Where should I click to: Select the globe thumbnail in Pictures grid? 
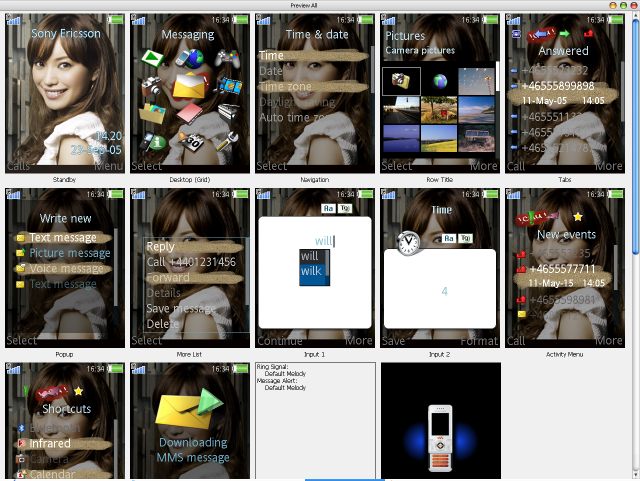[x=440, y=81]
